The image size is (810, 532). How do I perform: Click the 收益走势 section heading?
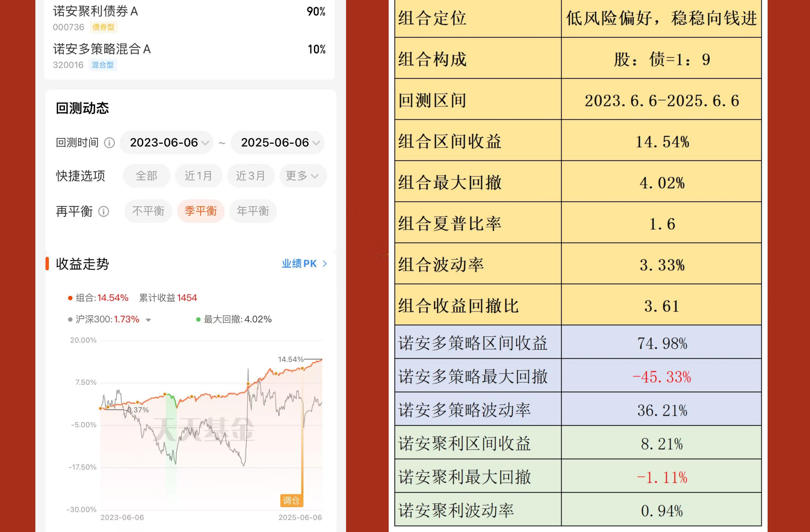(82, 264)
